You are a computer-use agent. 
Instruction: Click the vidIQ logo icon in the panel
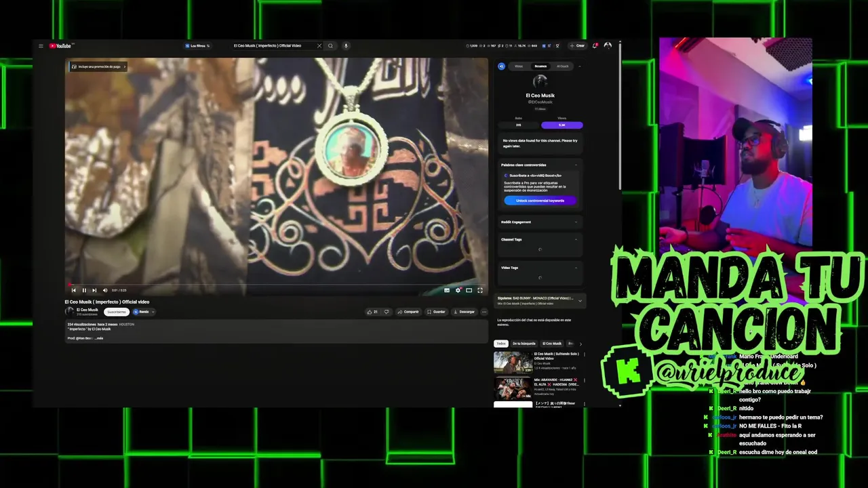click(502, 66)
